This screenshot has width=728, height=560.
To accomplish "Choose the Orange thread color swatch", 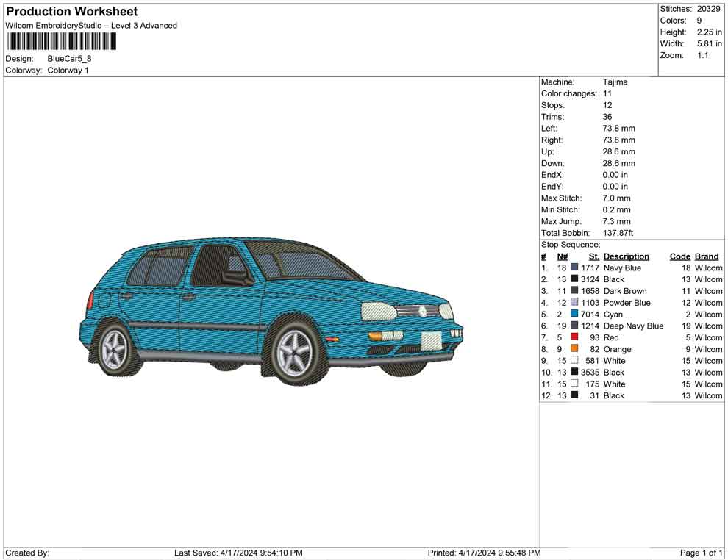I will pos(574,349).
